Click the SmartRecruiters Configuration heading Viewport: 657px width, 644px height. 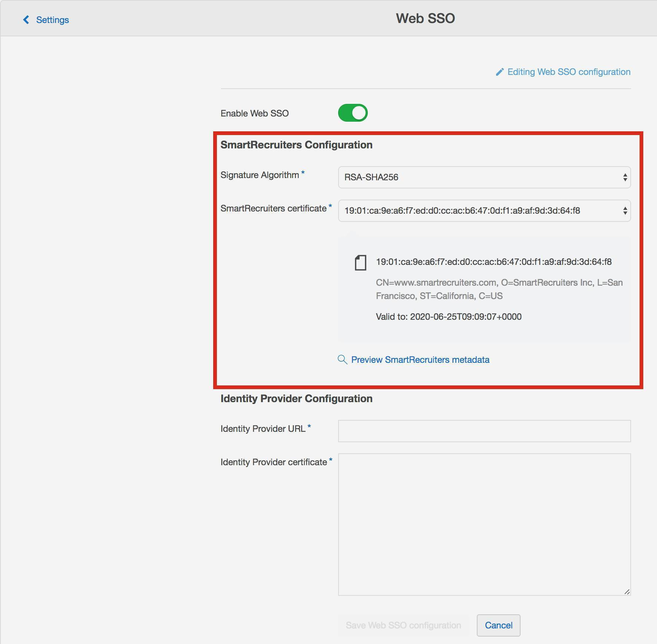[296, 145]
